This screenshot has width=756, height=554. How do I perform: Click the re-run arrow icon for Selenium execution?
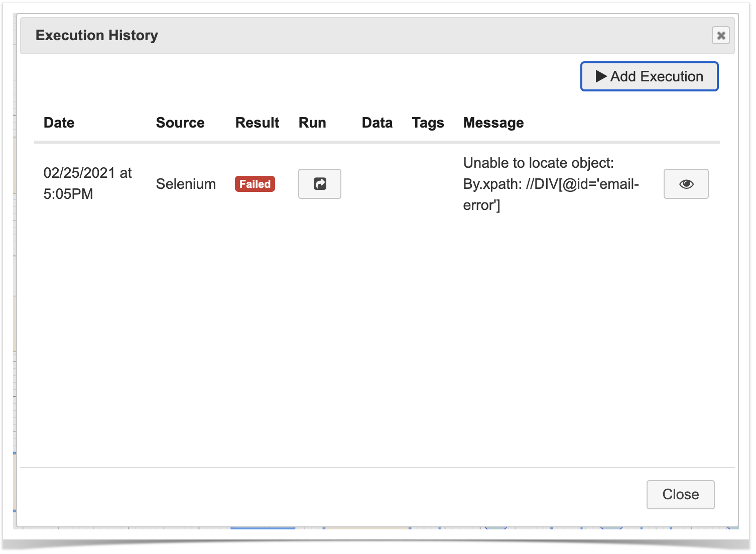(x=320, y=184)
